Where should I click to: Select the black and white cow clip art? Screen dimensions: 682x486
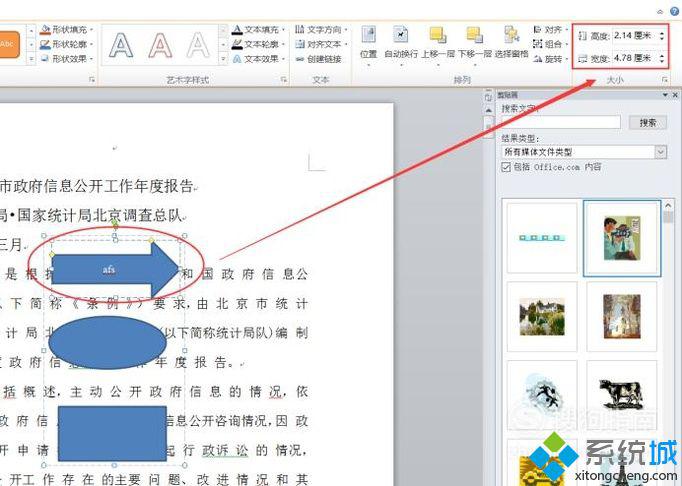622,395
